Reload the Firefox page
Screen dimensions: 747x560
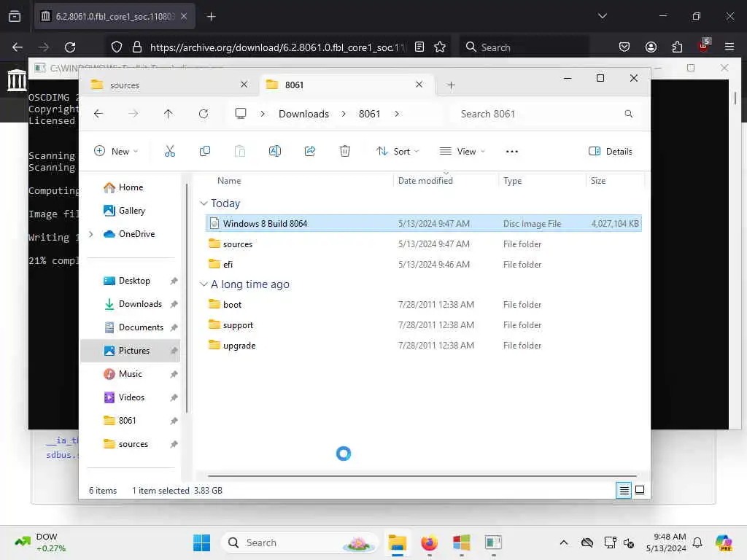[x=70, y=47]
